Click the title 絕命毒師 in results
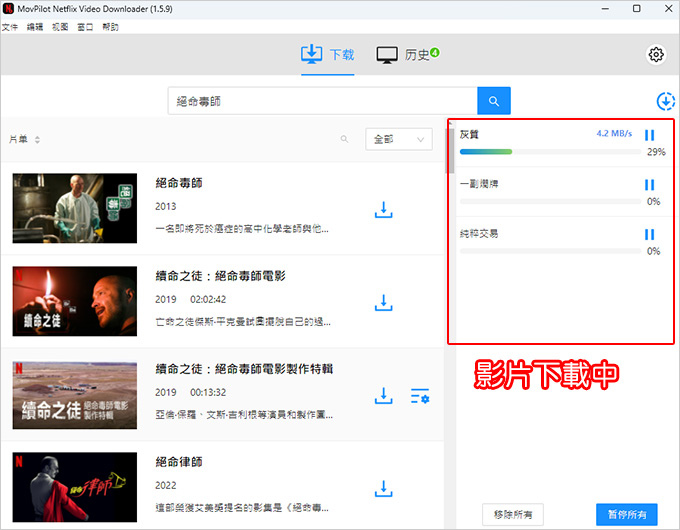 (x=179, y=183)
